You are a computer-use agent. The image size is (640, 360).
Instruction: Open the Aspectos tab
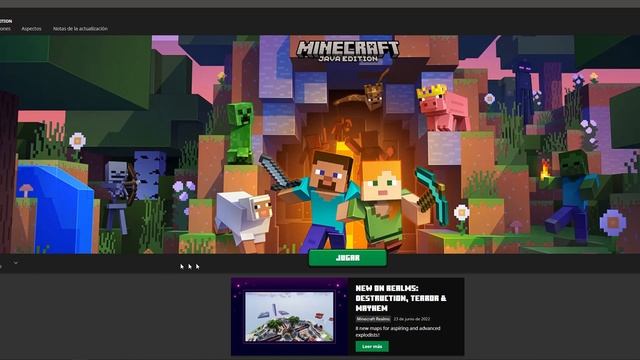(31, 29)
